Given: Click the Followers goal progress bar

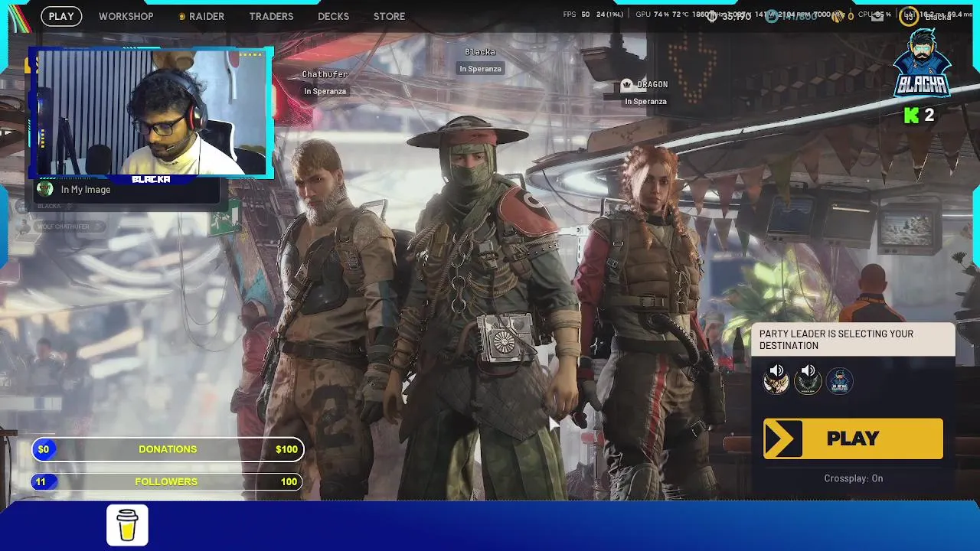Looking at the screenshot, I should point(168,481).
